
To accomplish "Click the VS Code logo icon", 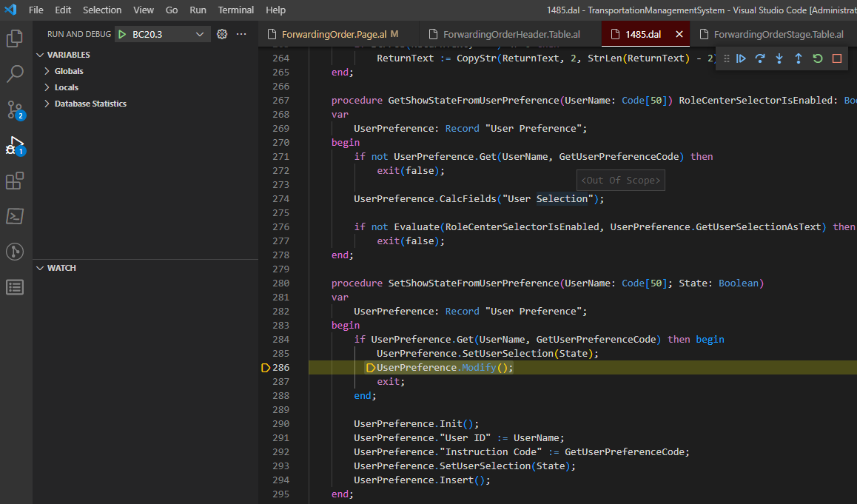I will 10,10.
